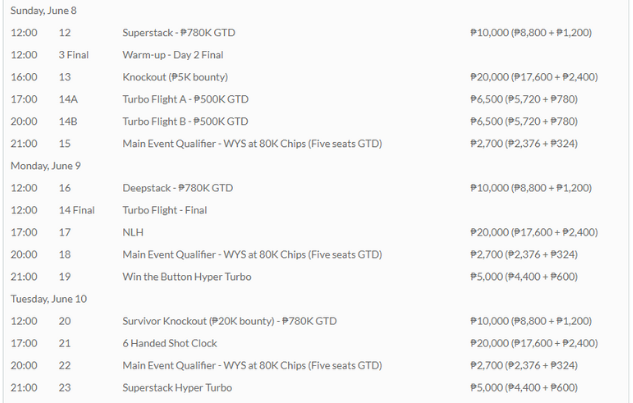Open the Superstack Hyper Turbo event
This screenshot has height=403, width=633.
tap(179, 387)
